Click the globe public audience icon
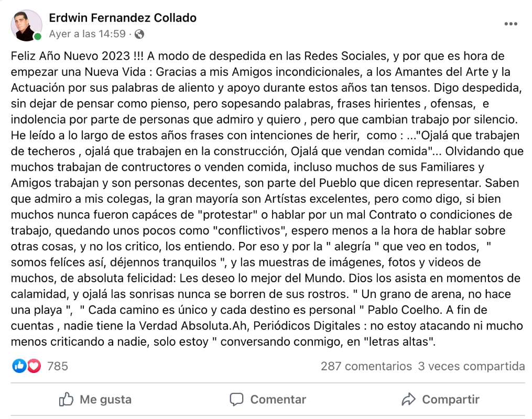The height and width of the screenshot is (419, 532). click(139, 34)
